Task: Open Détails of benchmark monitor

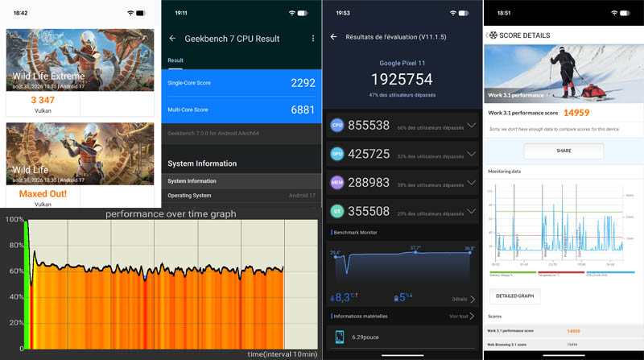Action: click(464, 299)
